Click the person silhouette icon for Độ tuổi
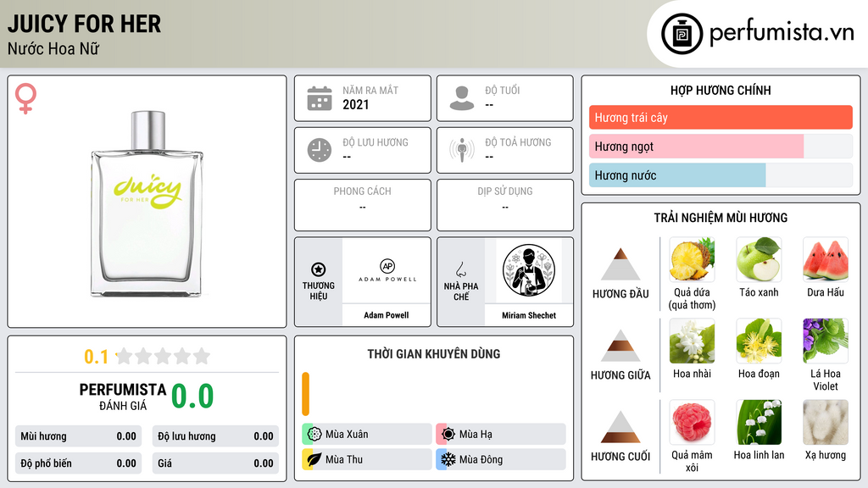This screenshot has height=488, width=868. [x=462, y=98]
